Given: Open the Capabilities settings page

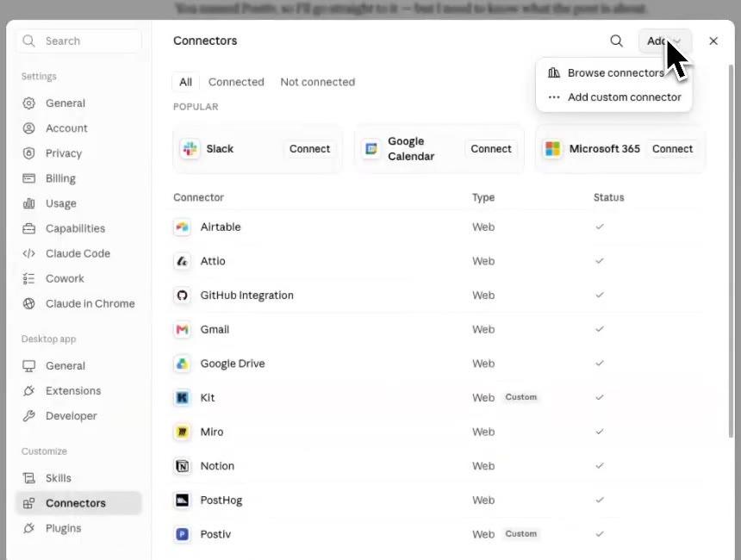Looking at the screenshot, I should (79, 228).
